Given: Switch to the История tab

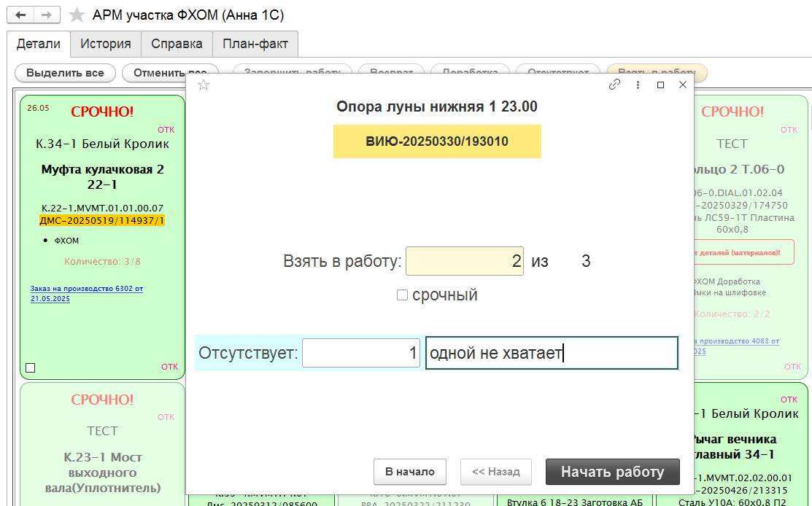Looking at the screenshot, I should 106,44.
